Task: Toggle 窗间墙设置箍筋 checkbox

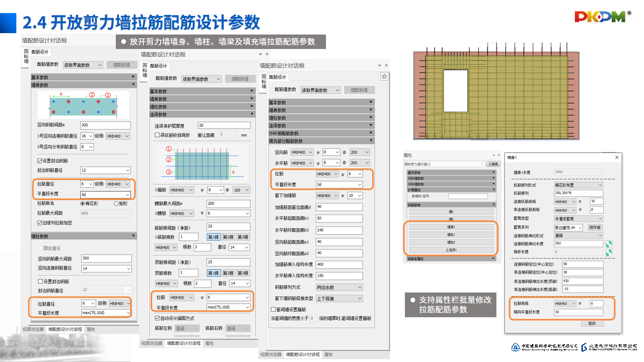Action: (273, 309)
